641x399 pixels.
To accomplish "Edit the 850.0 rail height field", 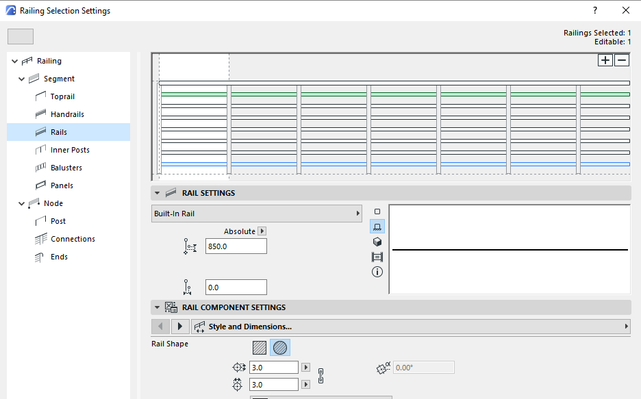I will pos(236,247).
